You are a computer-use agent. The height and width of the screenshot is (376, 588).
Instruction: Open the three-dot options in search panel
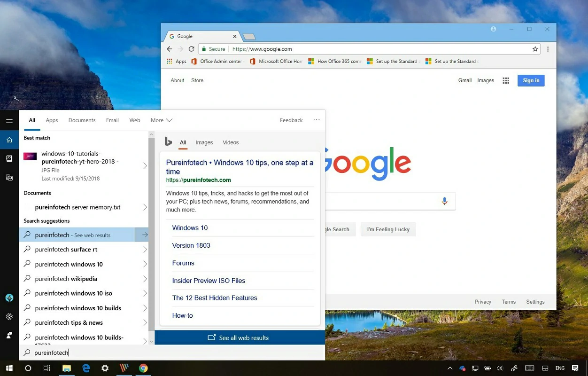point(317,120)
